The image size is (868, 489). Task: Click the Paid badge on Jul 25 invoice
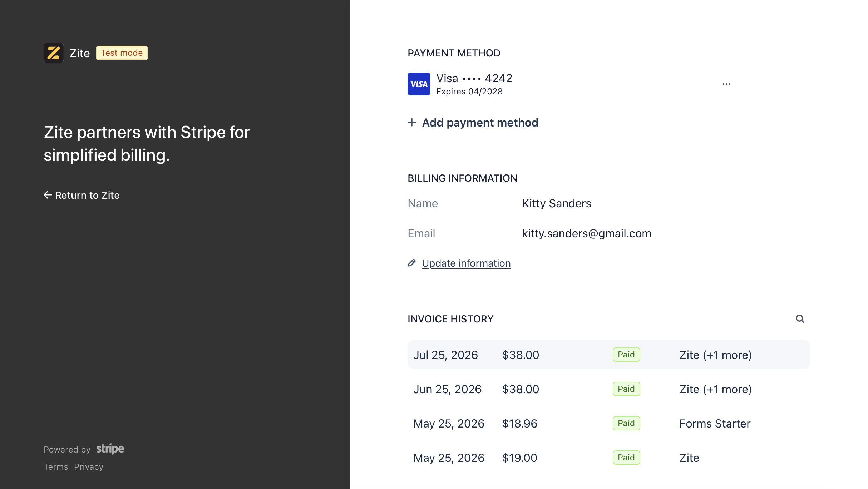(x=626, y=355)
